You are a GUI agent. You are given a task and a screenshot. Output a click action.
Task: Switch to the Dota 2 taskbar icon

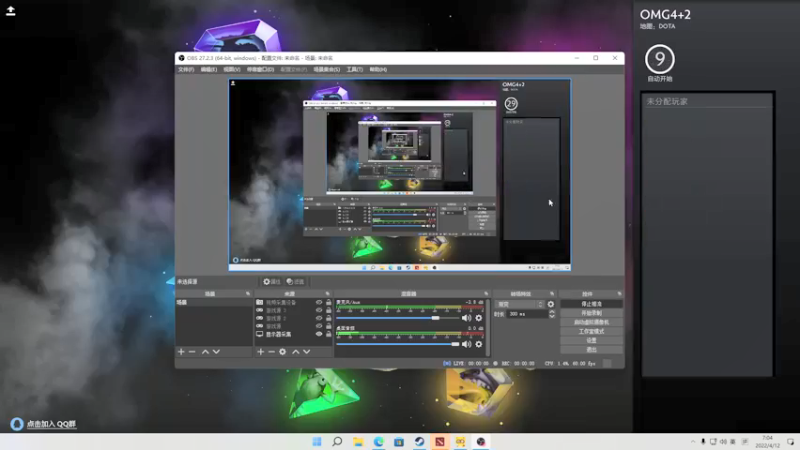pyautogui.click(x=440, y=441)
